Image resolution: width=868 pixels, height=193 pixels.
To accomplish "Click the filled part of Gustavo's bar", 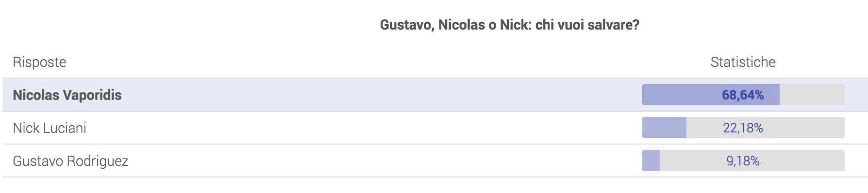I will [x=651, y=161].
